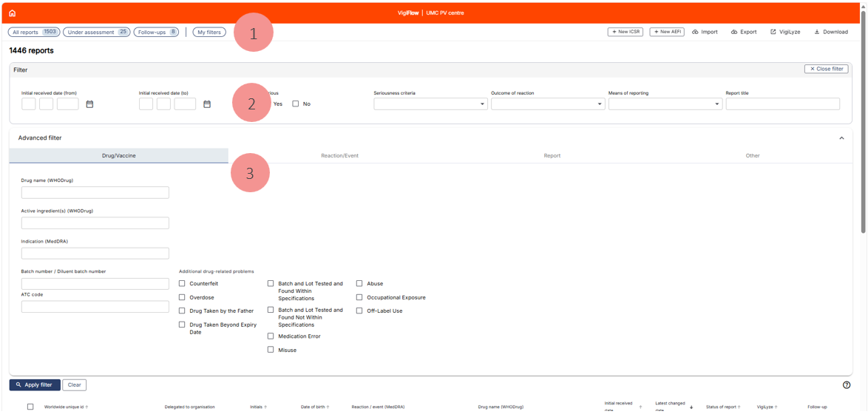868x417 pixels.
Task: Click the Export icon
Action: coord(734,33)
